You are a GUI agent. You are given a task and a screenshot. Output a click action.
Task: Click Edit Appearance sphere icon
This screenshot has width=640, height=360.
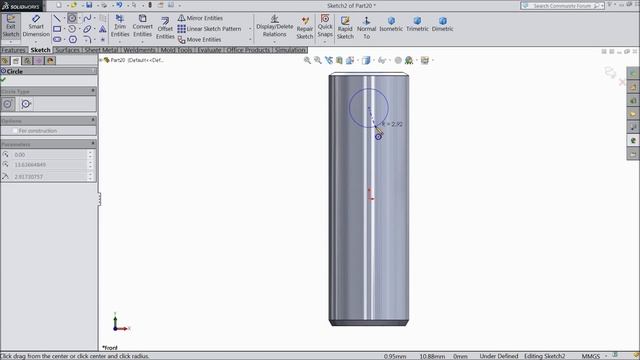point(398,60)
